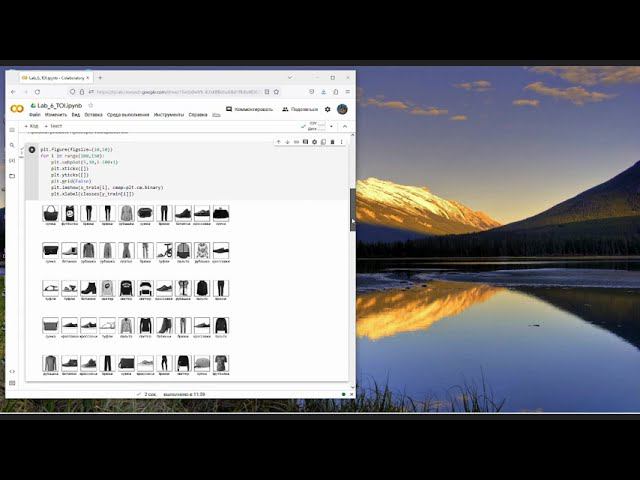The width and height of the screenshot is (640, 480).
Task: Go back in the browser
Action: 13,92
